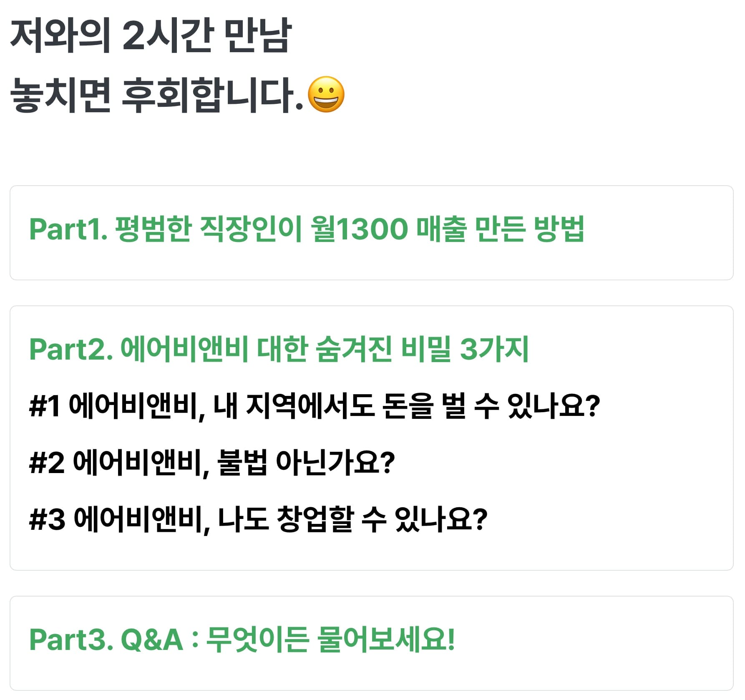Open Part2 에어비앤비 숨겨진 비밀 3가지 heading
This screenshot has height=700, width=745.
click(x=279, y=349)
